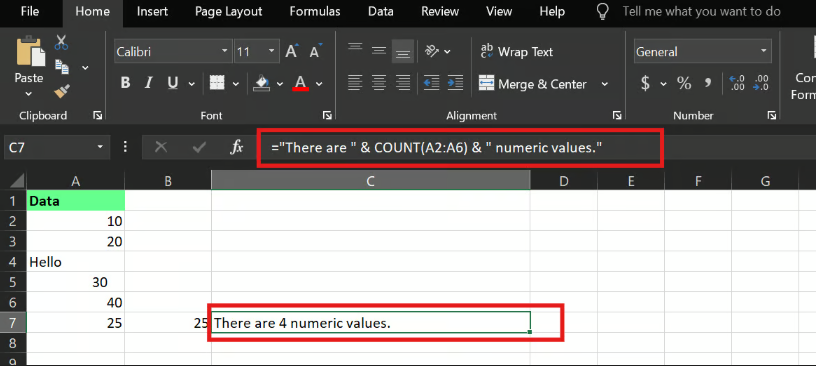
Task: Open text orientation options
Action: 437,51
